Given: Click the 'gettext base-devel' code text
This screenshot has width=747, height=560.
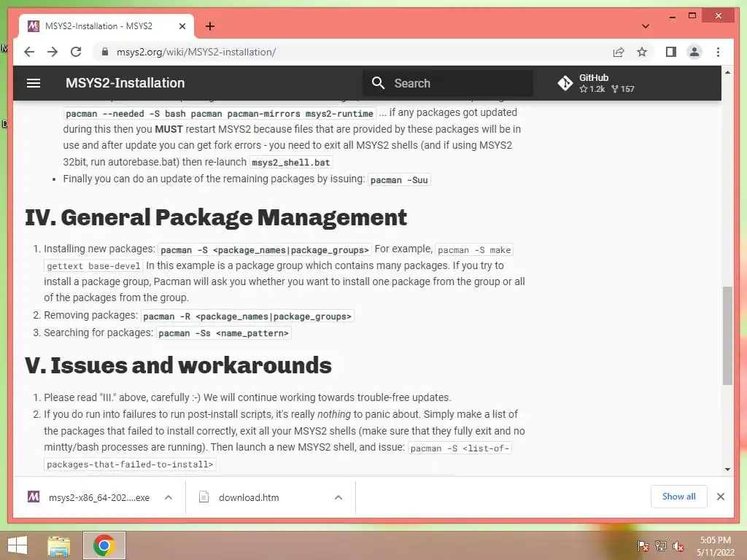Looking at the screenshot, I should 93,265.
